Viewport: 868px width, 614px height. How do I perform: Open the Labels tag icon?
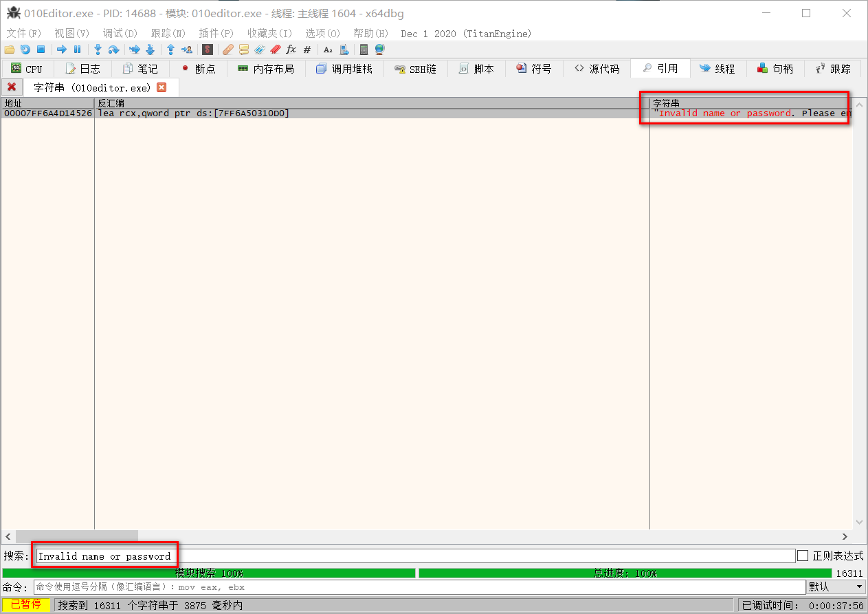[260, 50]
